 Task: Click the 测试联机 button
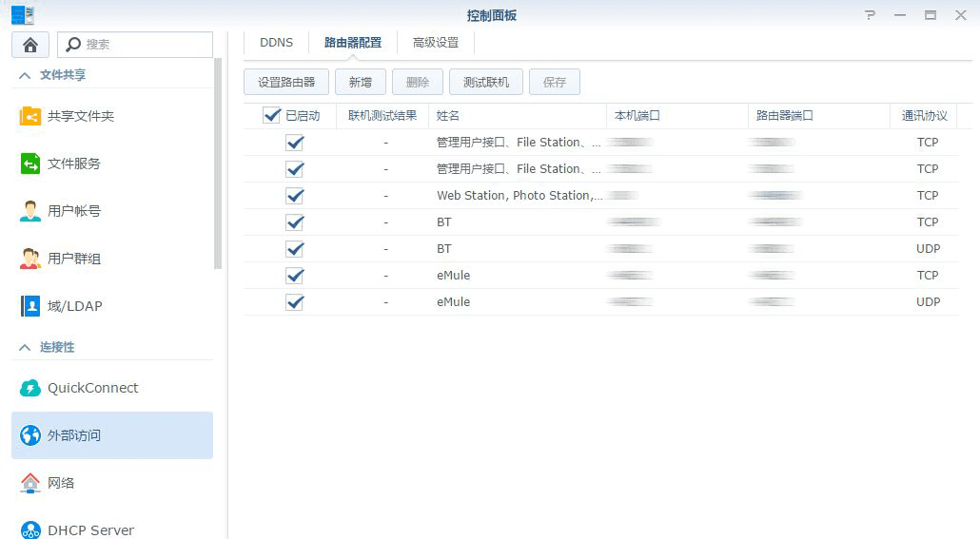(486, 83)
